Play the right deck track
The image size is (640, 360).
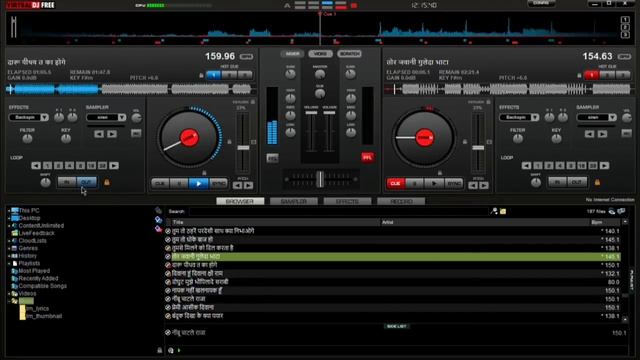pyautogui.click(x=434, y=184)
